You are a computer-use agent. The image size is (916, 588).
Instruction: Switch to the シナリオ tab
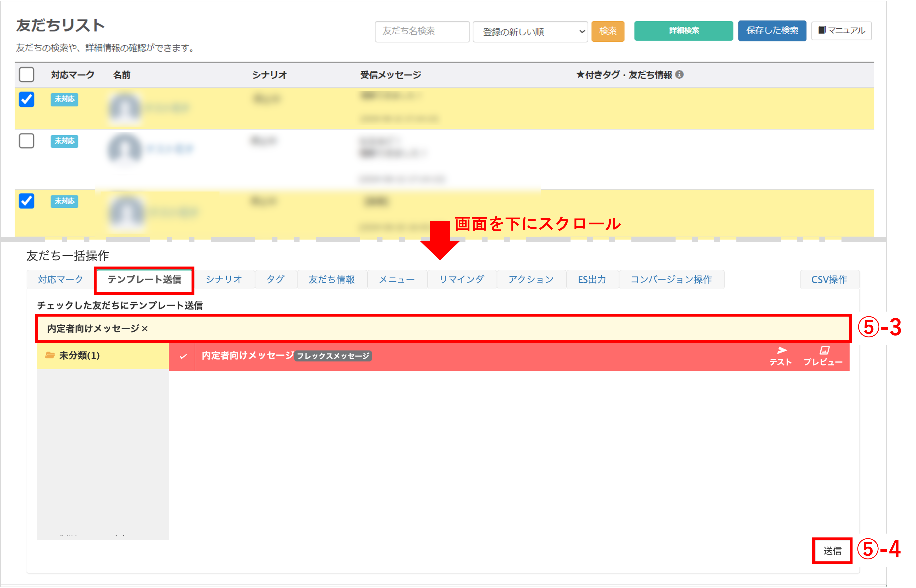[x=224, y=280]
